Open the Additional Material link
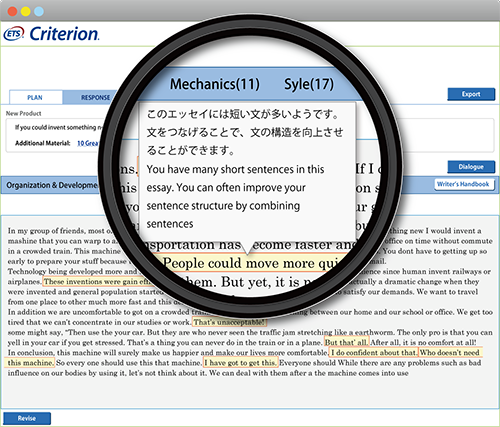This screenshot has height=427, width=500. click(88, 143)
